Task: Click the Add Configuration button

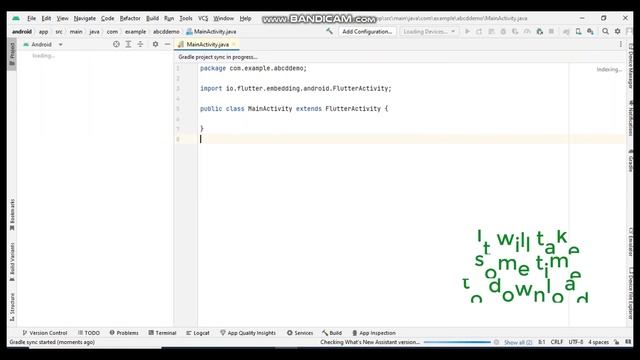Action: point(367,31)
